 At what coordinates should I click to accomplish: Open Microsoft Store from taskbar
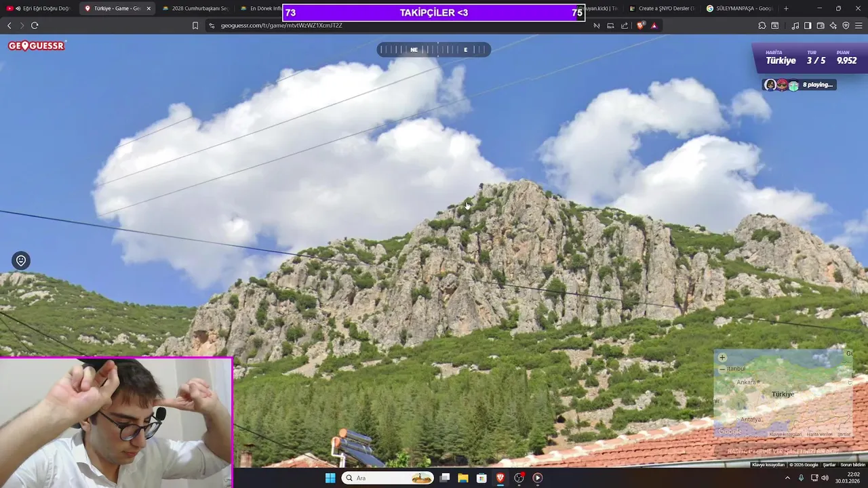coord(481,478)
